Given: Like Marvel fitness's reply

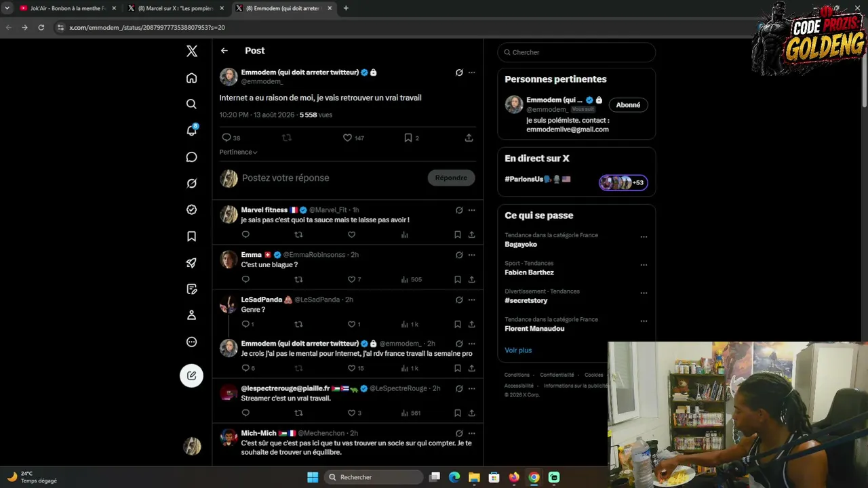Looking at the screenshot, I should click(351, 235).
